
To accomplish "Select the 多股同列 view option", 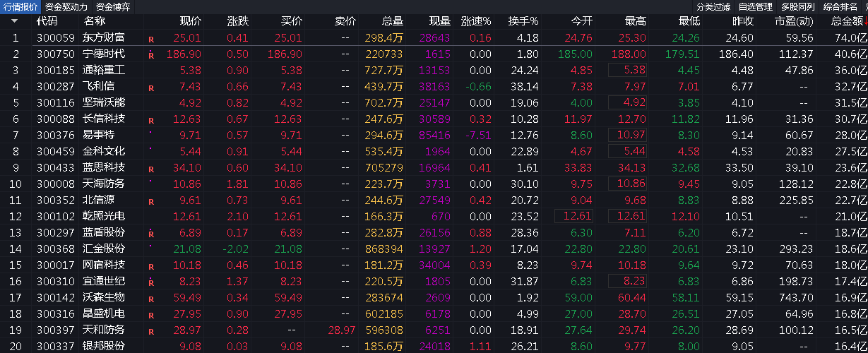I will click(x=798, y=6).
